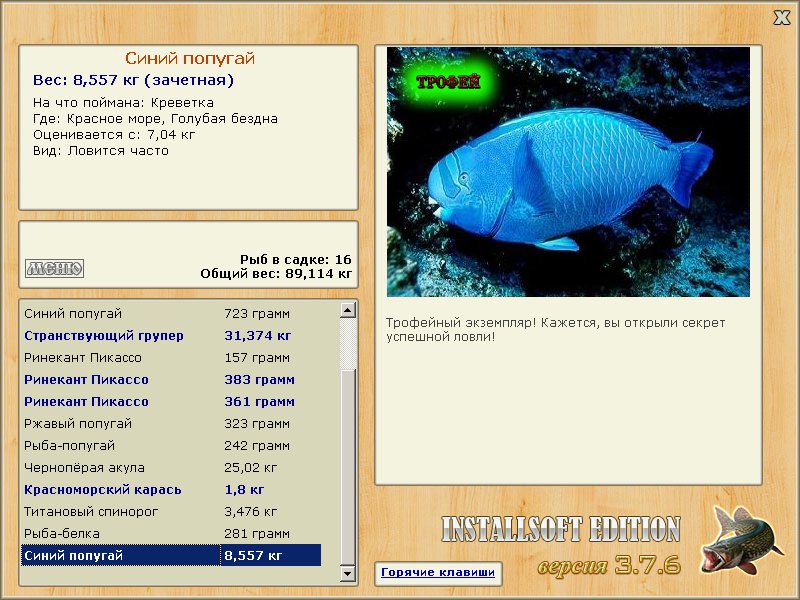Select the Титановый спинорог row
This screenshot has width=800, height=600.
point(171,512)
